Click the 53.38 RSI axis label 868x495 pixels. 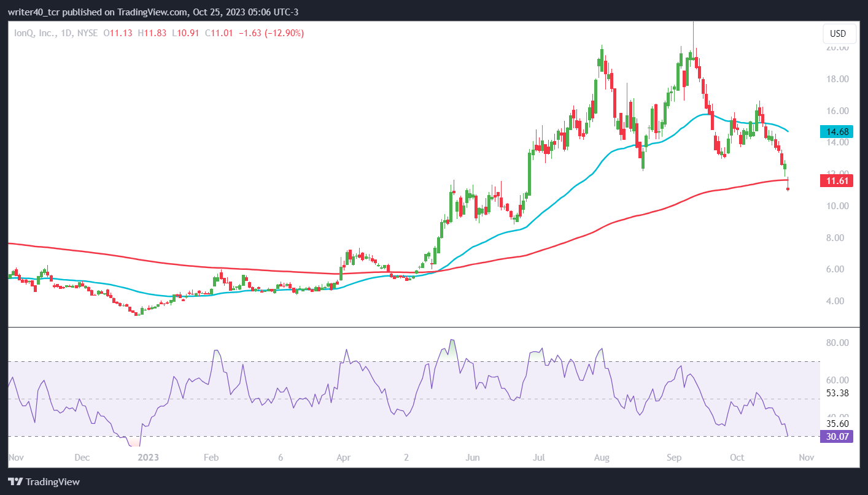(839, 393)
